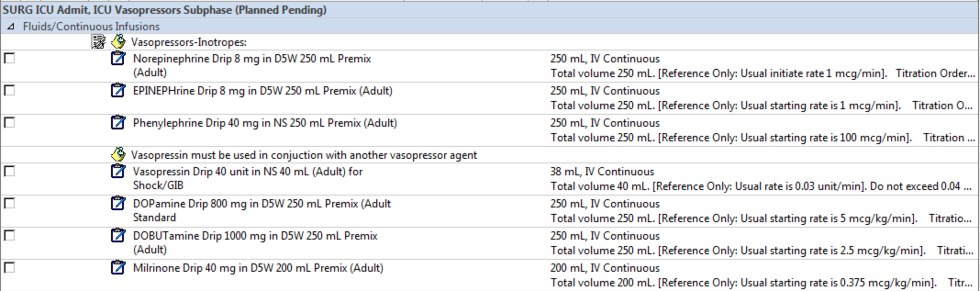Screen dimensions: 980x291
Task: Select the Vasopressin Drip checkbox
Action: (x=9, y=172)
